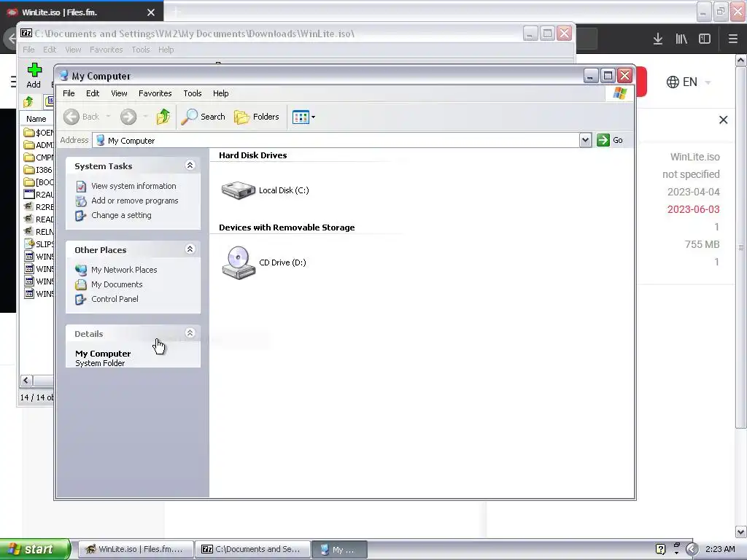
Task: Click the help question-mark tray icon
Action: [x=660, y=549]
